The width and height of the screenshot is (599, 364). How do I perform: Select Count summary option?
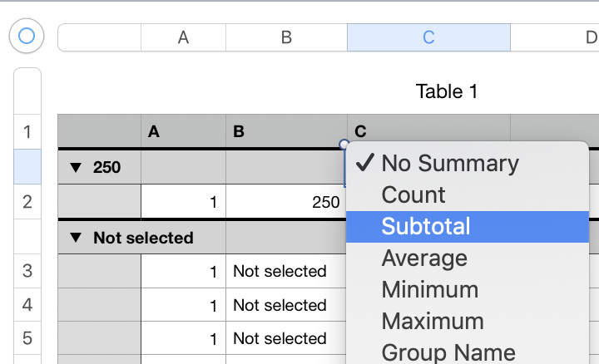(413, 194)
